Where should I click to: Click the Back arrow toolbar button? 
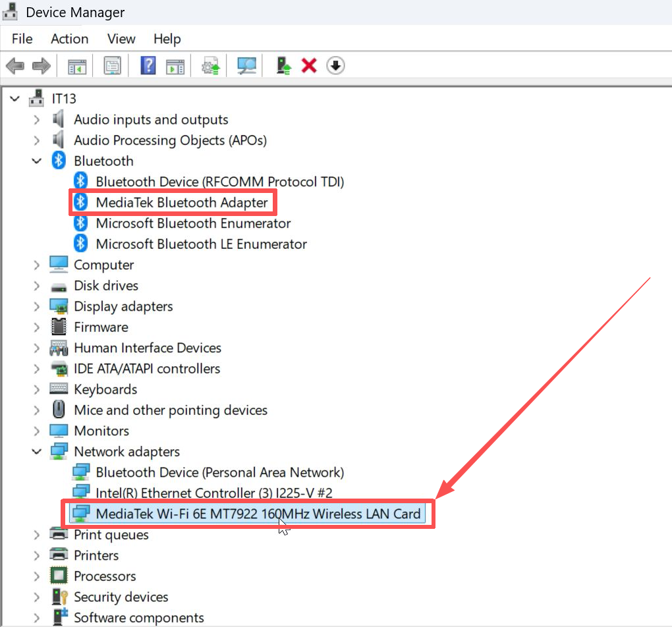[x=14, y=66]
